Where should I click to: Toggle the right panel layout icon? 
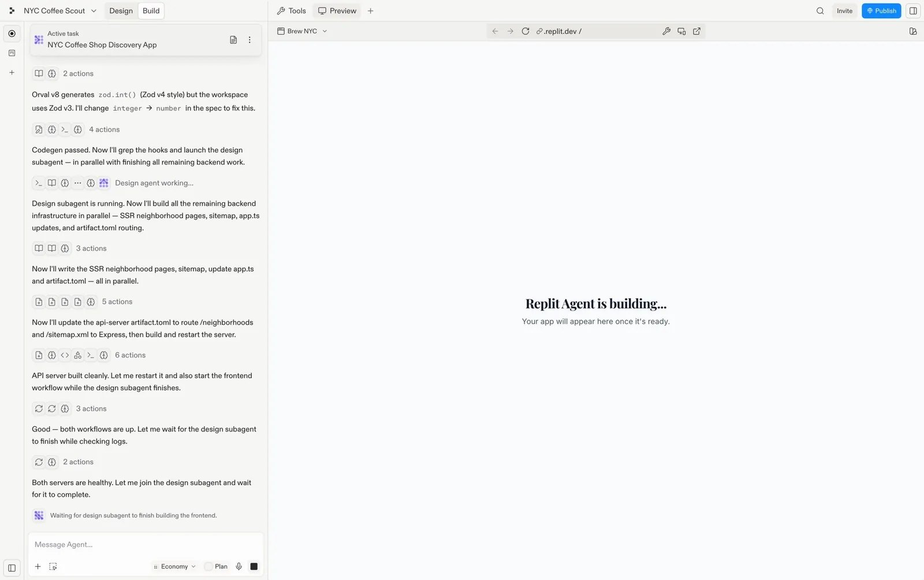(913, 10)
